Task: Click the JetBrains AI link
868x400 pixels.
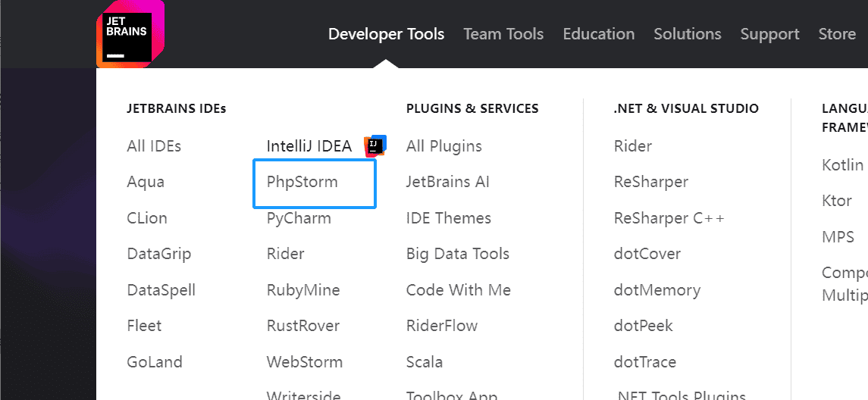Action: (x=448, y=182)
